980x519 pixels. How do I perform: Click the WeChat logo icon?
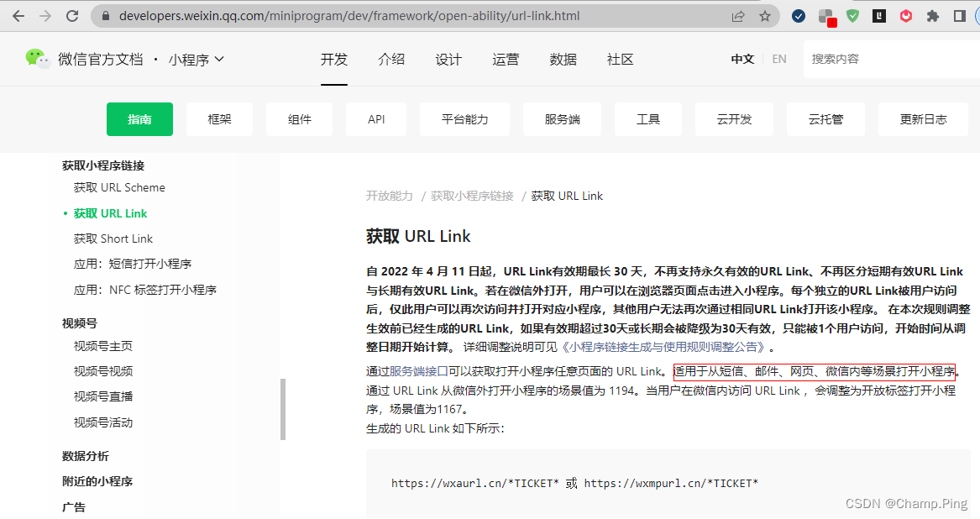[38, 59]
